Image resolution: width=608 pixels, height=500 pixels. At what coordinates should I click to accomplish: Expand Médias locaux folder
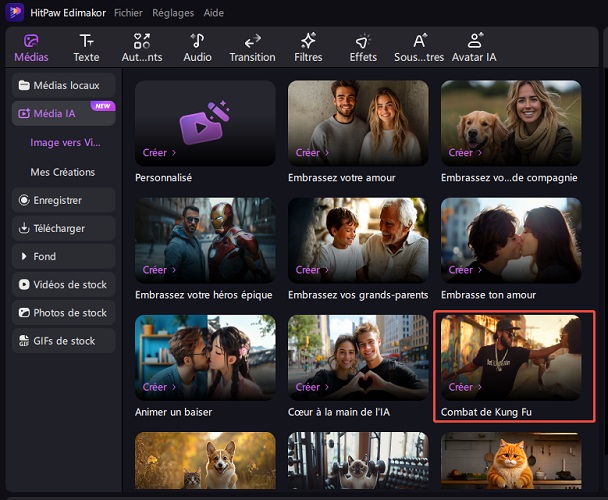[64, 85]
